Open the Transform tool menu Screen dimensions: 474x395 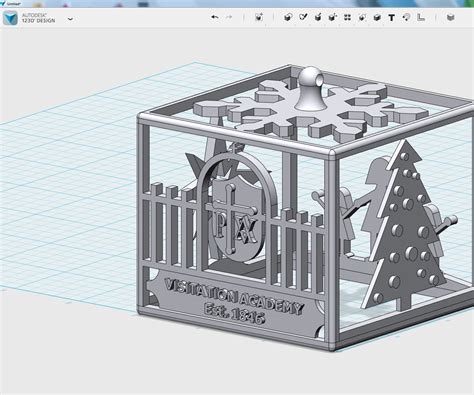(259, 17)
